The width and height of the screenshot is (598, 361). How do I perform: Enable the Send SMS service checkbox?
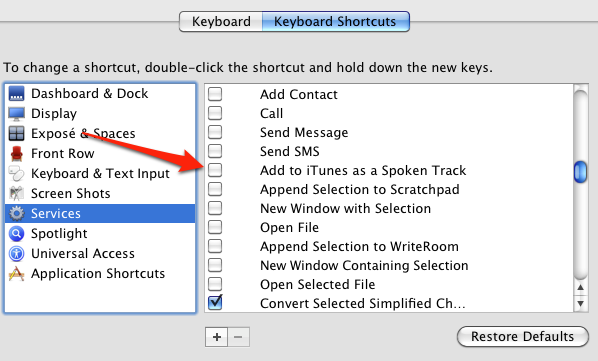pyautogui.click(x=215, y=151)
